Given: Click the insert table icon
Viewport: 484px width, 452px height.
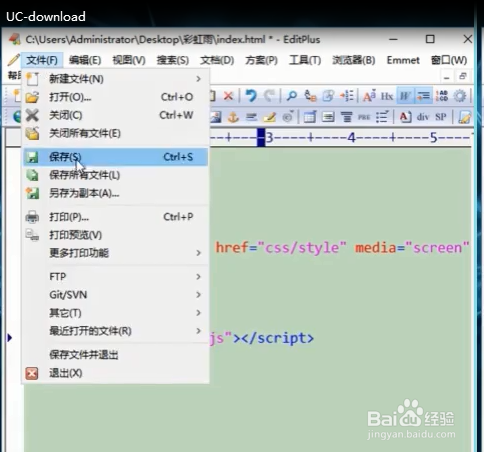Looking at the screenshot, I should point(310,117).
